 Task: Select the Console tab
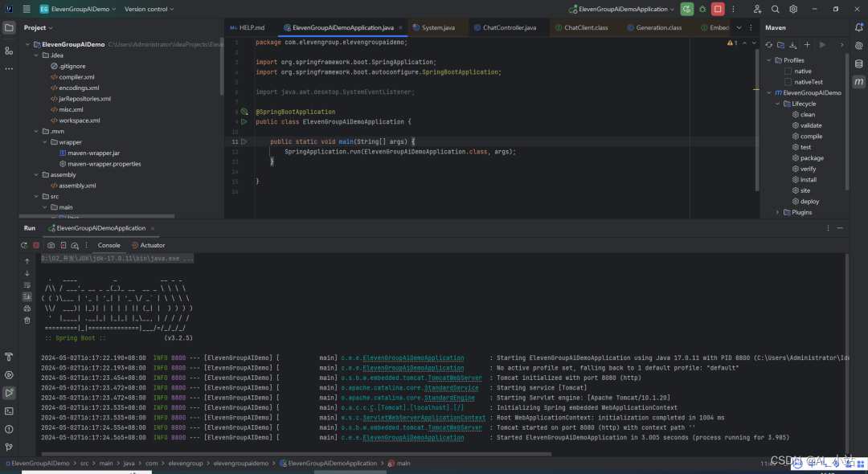[109, 245]
